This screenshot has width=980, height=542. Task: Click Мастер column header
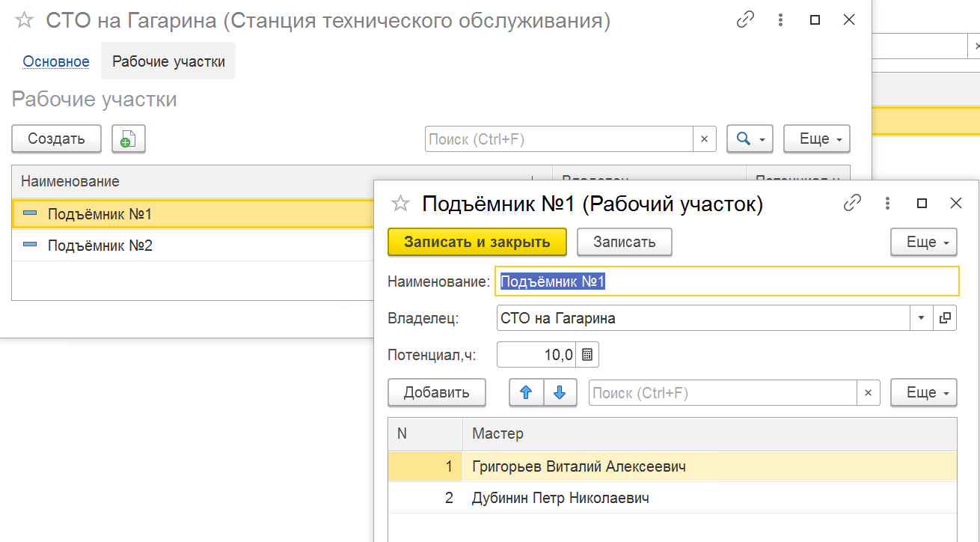(x=710, y=433)
